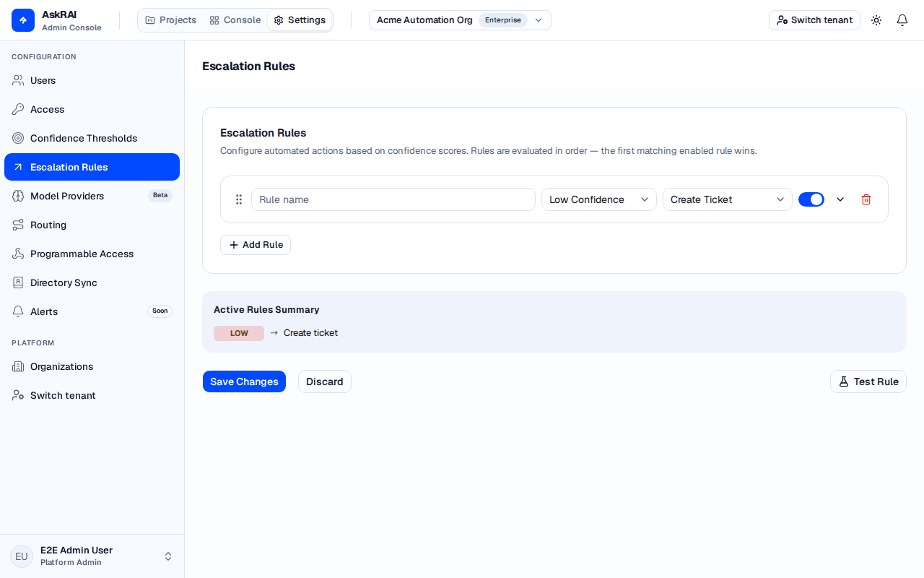Open the Create Ticket action dropdown

728,199
